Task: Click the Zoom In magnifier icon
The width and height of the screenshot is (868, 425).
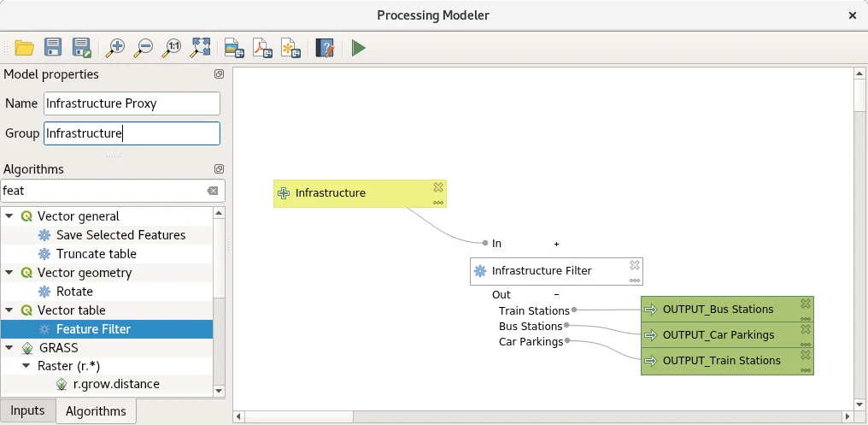Action: (x=115, y=48)
